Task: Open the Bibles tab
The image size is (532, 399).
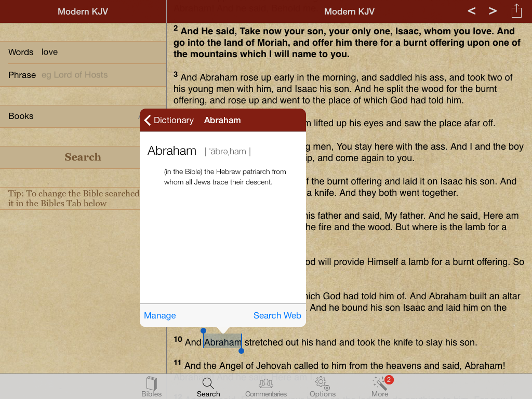Action: pos(151,387)
